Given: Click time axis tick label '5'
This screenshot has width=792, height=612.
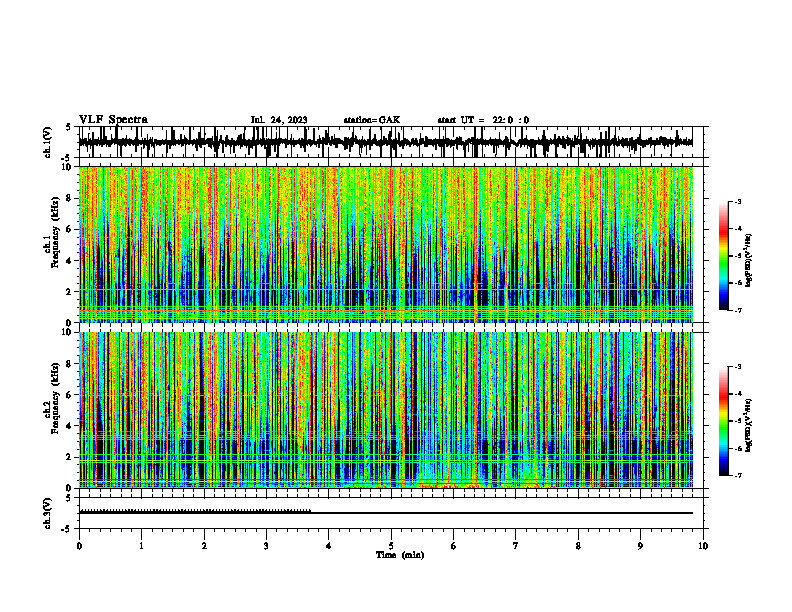Looking at the screenshot, I should click(x=391, y=546).
